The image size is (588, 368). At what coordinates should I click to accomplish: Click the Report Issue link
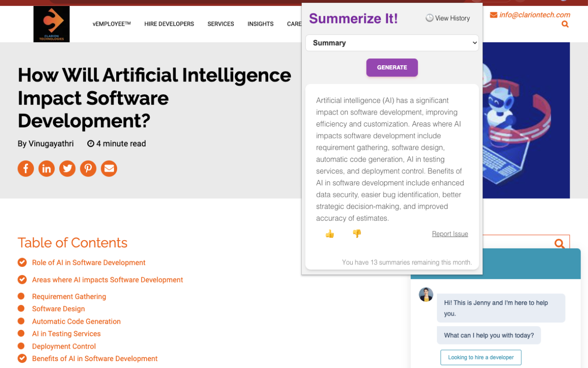(x=450, y=234)
